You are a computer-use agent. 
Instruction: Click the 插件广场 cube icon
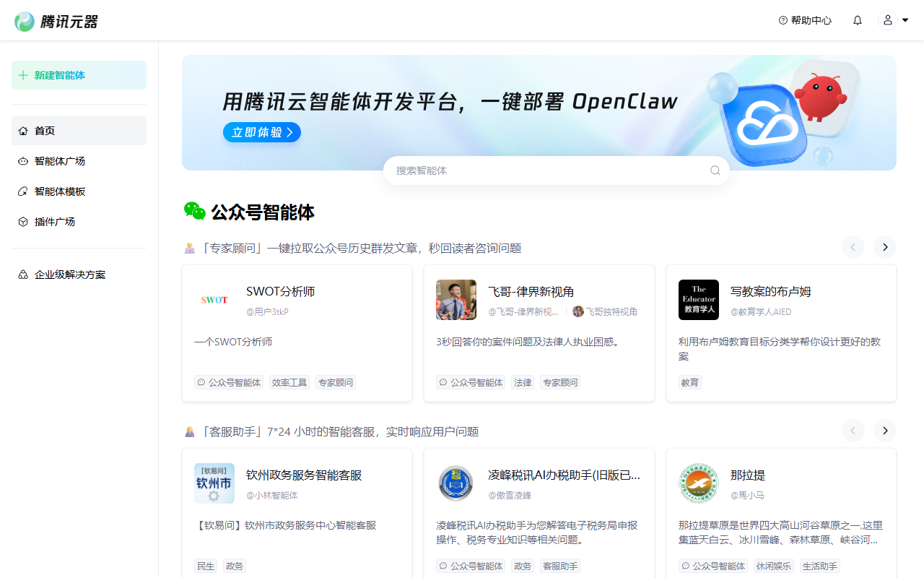click(x=23, y=222)
